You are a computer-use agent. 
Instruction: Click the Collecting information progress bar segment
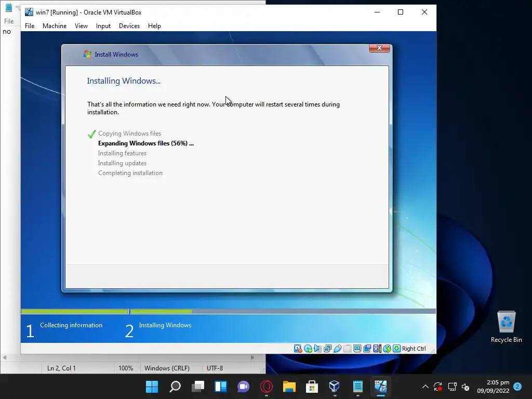pos(75,311)
